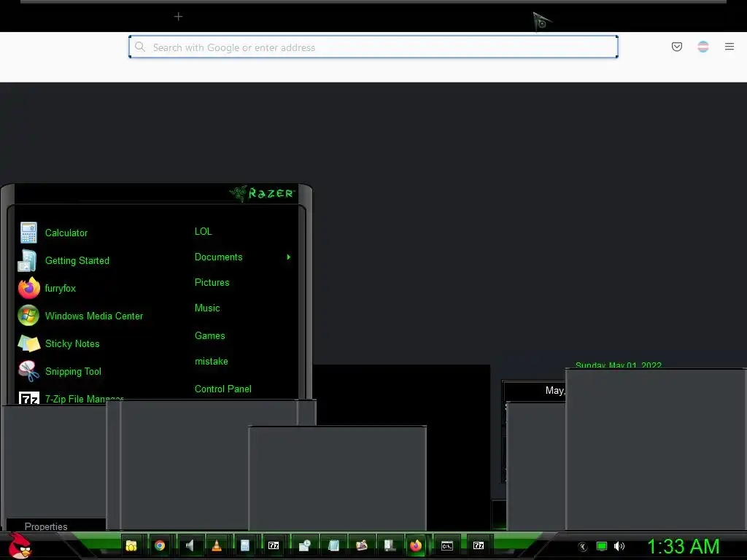The image size is (747, 560).
Task: Open the date and time taskbar icon
Action: pos(304,545)
